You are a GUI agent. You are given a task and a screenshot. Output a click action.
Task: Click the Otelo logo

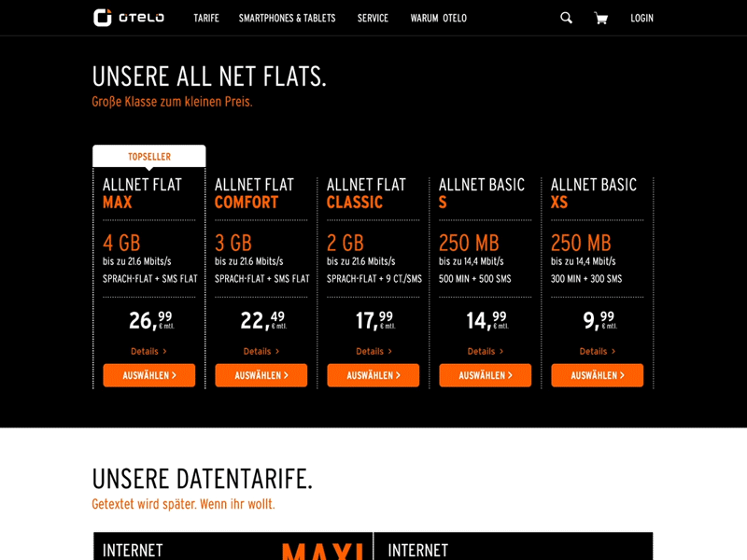[129, 18]
